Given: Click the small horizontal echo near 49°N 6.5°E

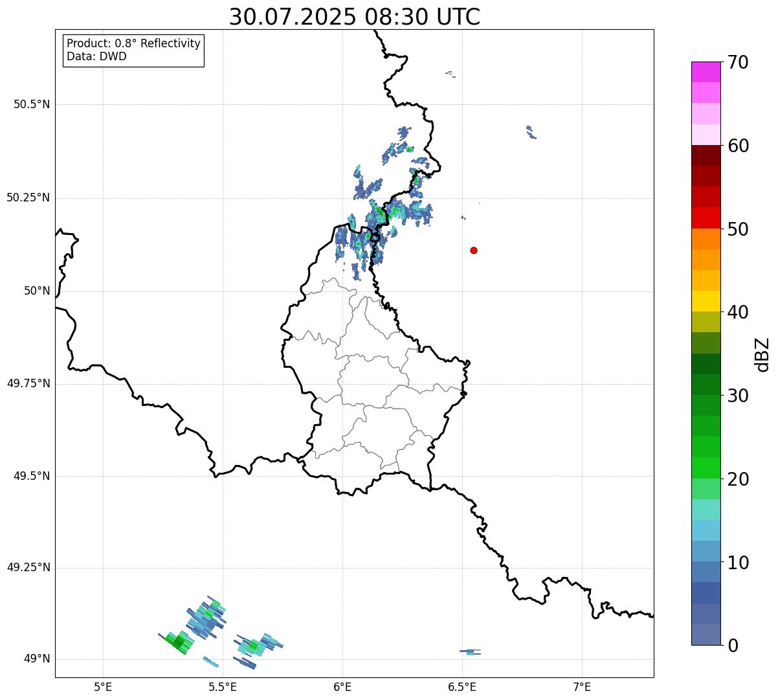Looking at the screenshot, I should [471, 651].
